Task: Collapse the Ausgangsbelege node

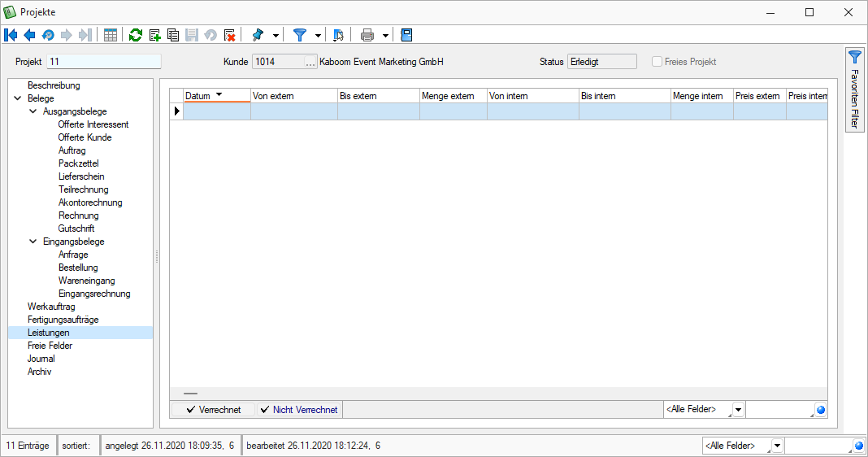Action: point(33,111)
